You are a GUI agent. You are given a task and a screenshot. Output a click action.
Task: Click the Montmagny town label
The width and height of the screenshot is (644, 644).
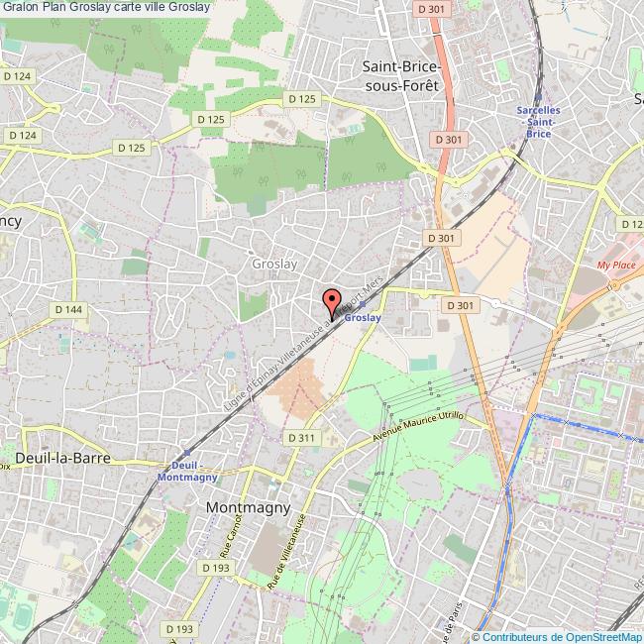click(x=248, y=508)
